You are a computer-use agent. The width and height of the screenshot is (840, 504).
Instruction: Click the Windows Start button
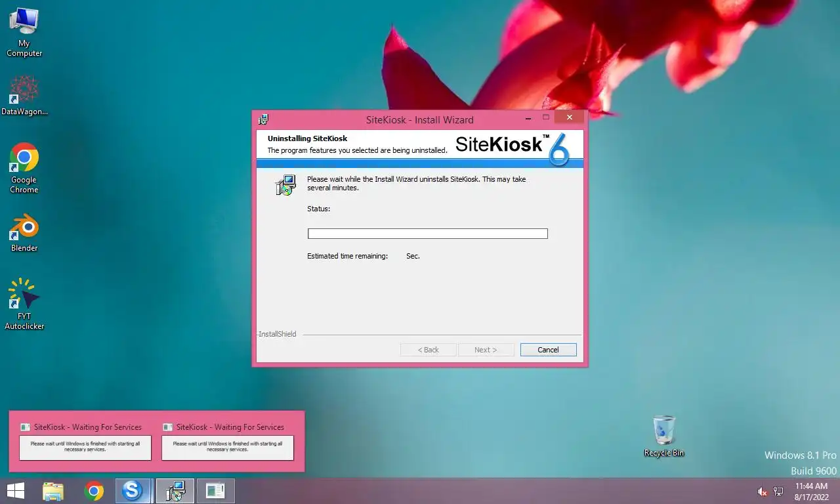pos(15,491)
